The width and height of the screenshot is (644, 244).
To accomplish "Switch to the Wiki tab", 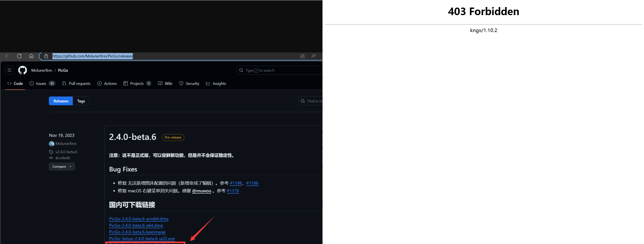I will (x=165, y=83).
